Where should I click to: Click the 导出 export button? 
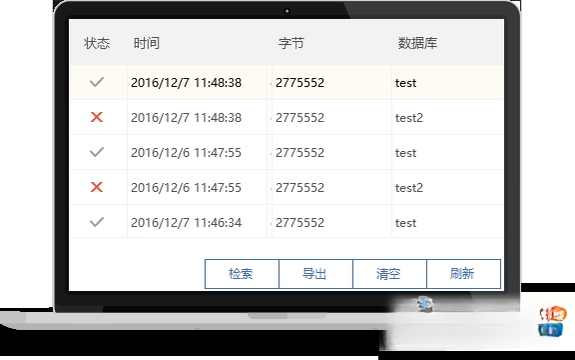click(x=316, y=274)
